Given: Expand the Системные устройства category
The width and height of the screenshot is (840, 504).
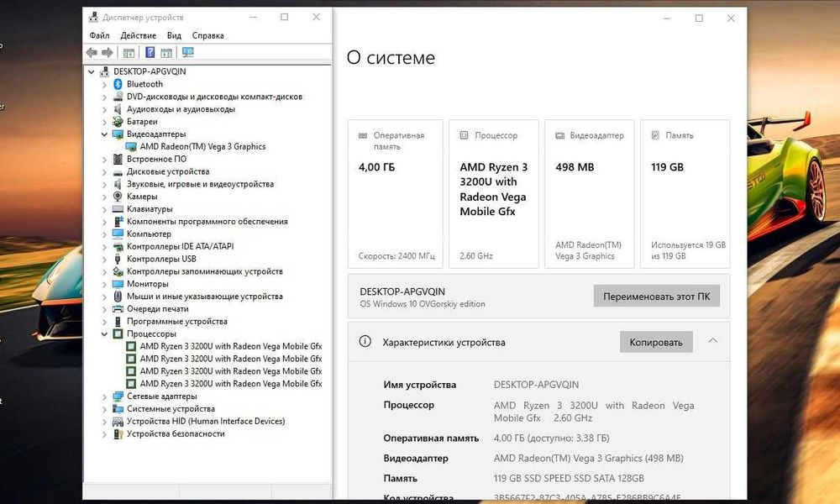Looking at the screenshot, I should pos(104,409).
